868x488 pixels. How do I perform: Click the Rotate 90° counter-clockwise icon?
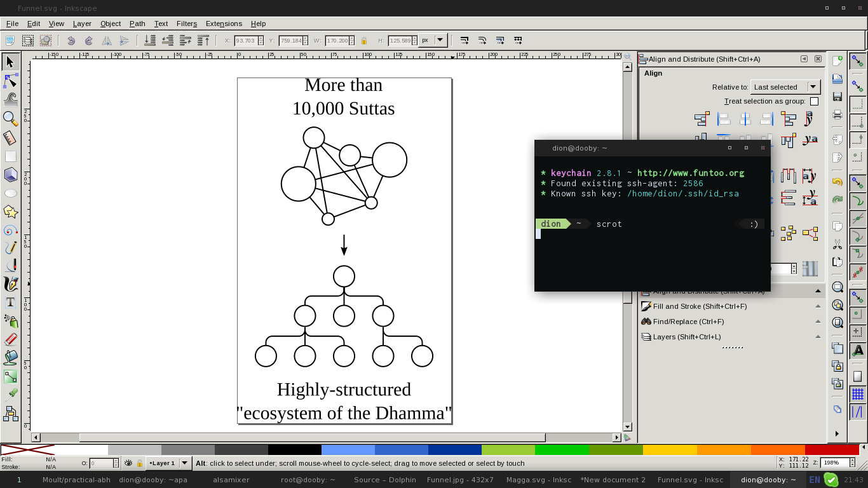click(x=71, y=41)
